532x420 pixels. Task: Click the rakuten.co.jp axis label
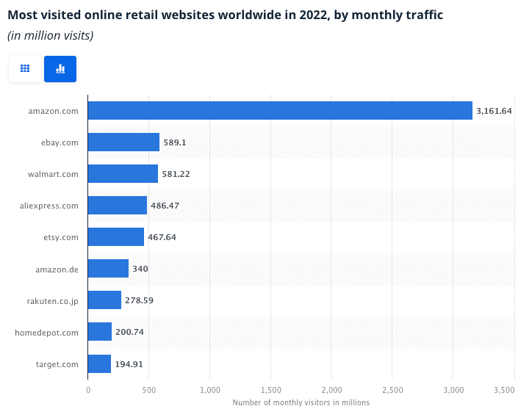tap(53, 301)
